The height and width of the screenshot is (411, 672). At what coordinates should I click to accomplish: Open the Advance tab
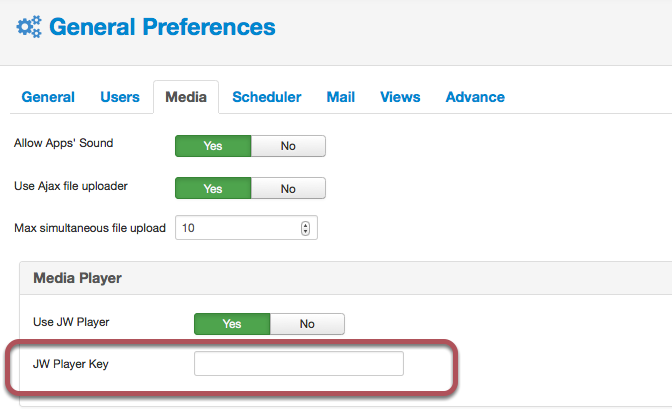(475, 97)
